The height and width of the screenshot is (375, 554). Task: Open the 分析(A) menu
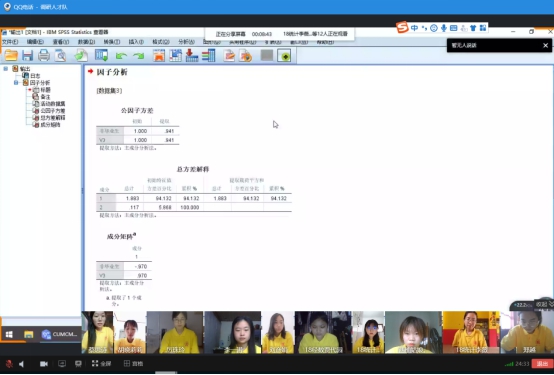[x=186, y=42]
